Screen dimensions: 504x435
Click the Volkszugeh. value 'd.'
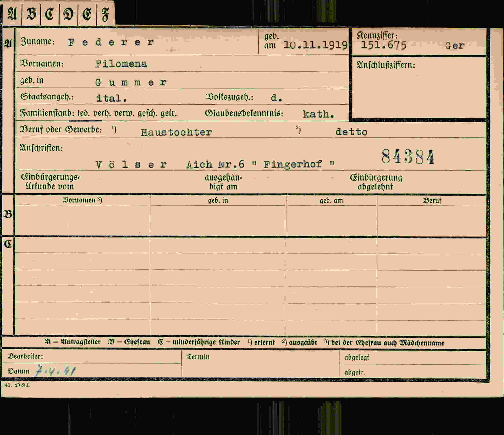coord(276,98)
